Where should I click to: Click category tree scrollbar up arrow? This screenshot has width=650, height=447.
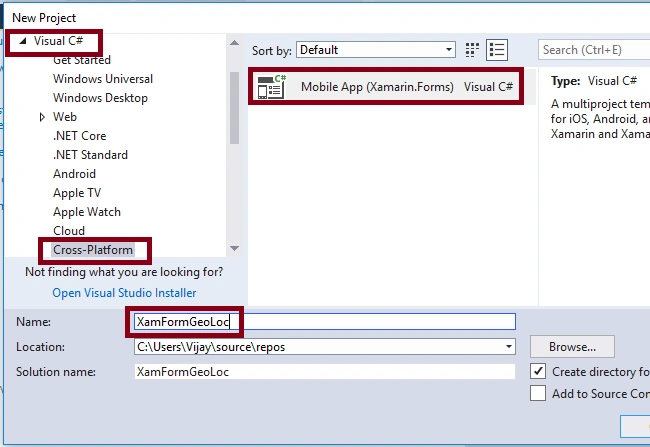click(x=234, y=43)
